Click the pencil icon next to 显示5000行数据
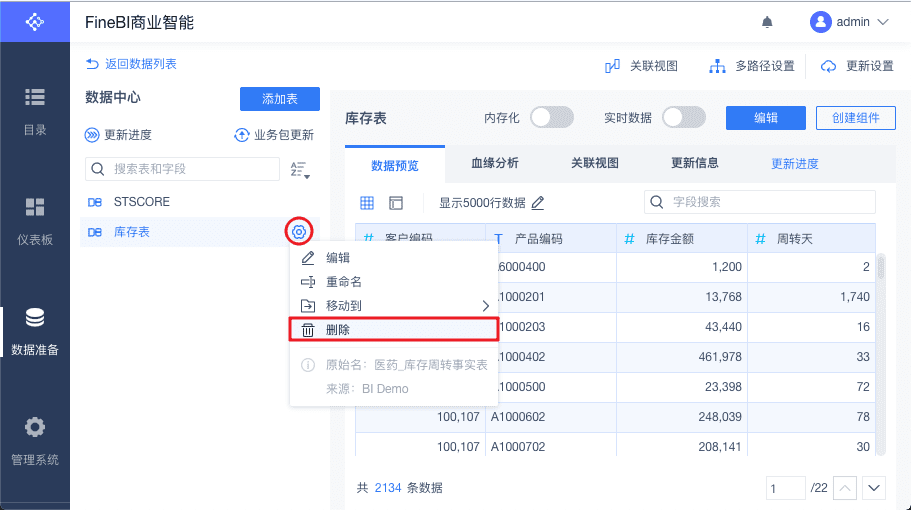The width and height of the screenshot is (911, 510). pos(538,203)
